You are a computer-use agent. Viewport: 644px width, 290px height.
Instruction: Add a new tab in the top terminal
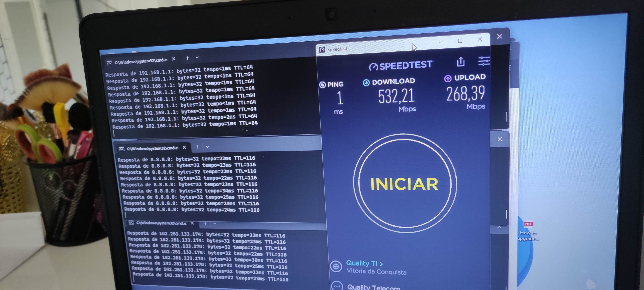pos(187,58)
